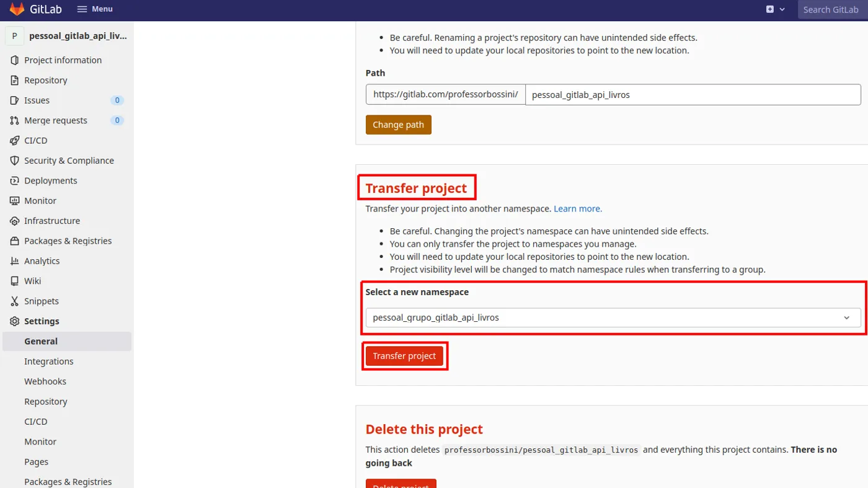Click the project path input field

(693, 95)
